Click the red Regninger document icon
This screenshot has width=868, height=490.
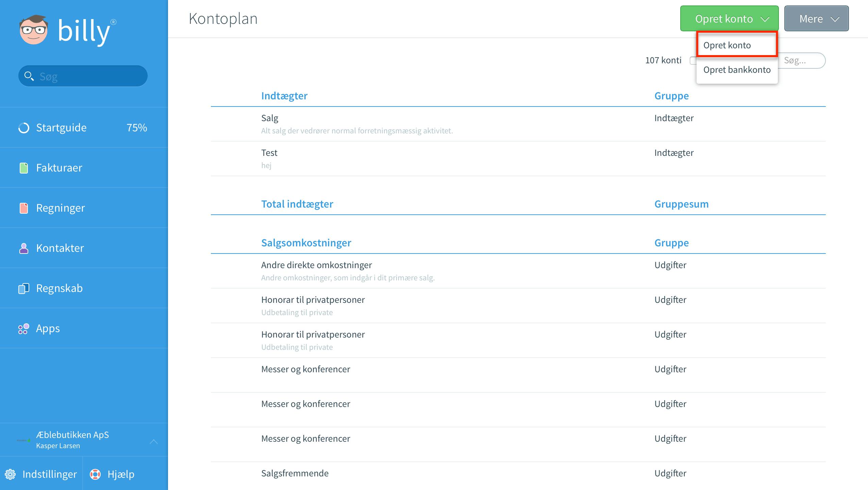(24, 208)
